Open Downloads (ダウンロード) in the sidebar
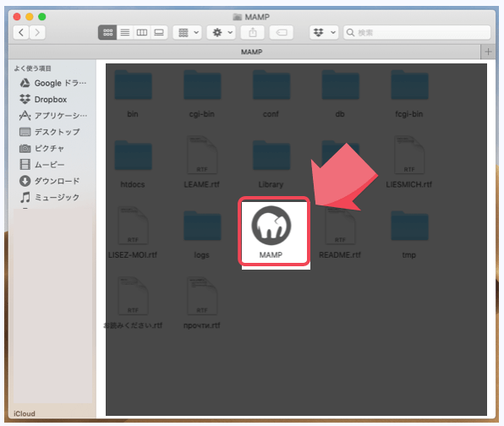This screenshot has height=426, width=504. [50, 181]
